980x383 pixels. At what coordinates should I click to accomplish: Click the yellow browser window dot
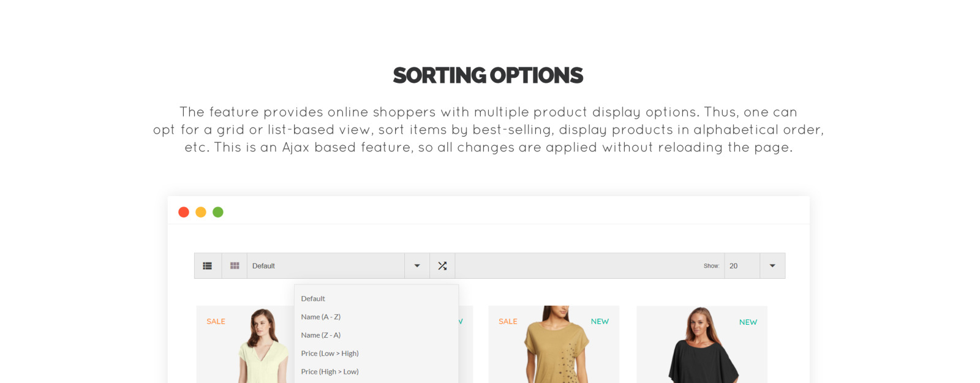pos(201,211)
